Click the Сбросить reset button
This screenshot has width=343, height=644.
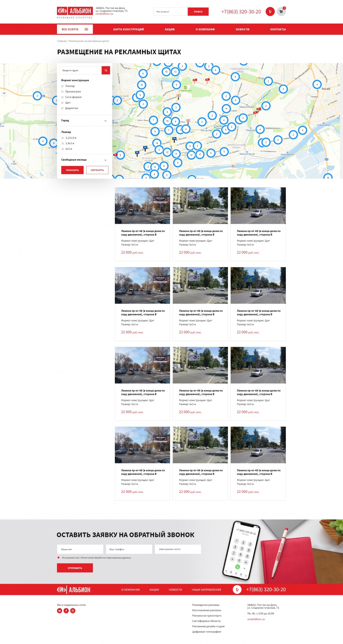97,170
